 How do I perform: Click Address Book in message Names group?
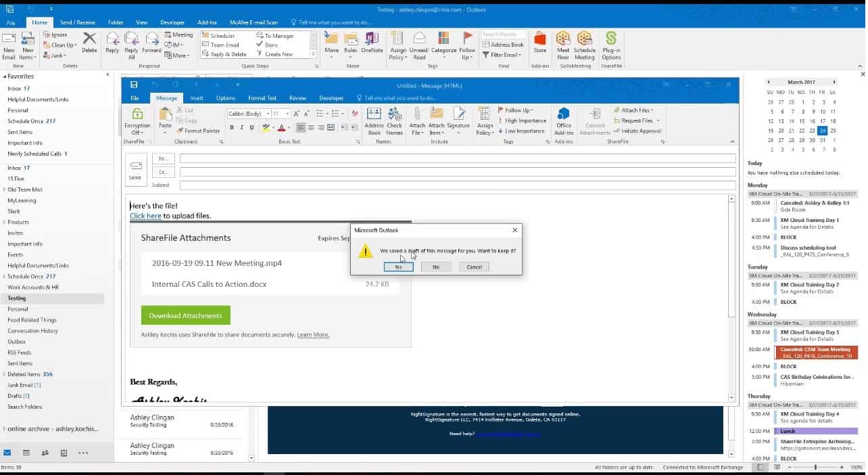click(x=374, y=120)
